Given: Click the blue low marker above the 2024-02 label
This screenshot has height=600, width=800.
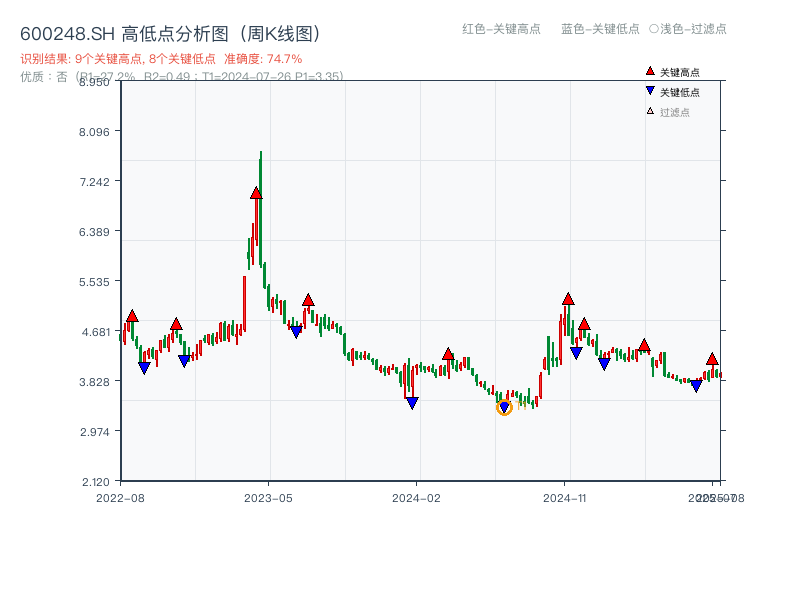Looking at the screenshot, I should click(x=412, y=401).
